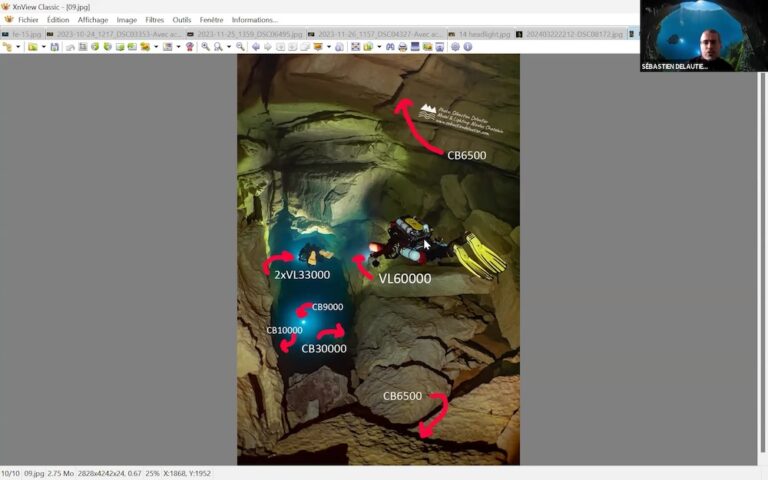Click the cave diving photo in viewer
Image resolution: width=768 pixels, height=480 pixels.
(x=378, y=260)
